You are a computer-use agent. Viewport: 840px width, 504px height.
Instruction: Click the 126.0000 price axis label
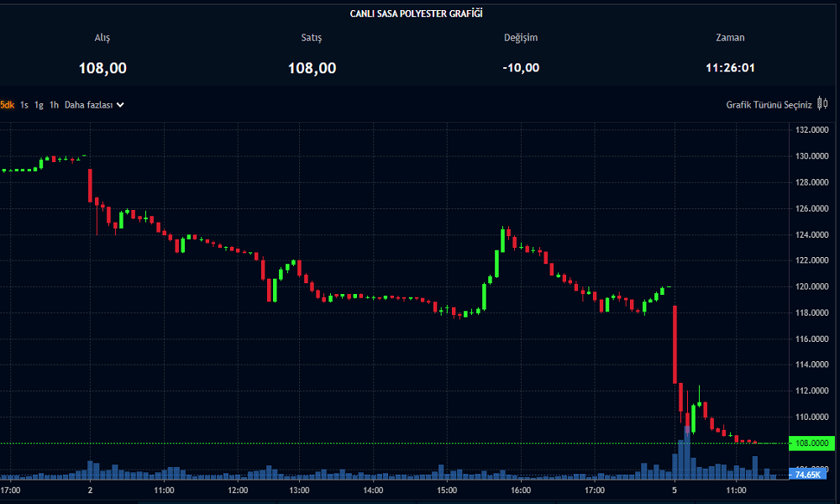point(811,208)
